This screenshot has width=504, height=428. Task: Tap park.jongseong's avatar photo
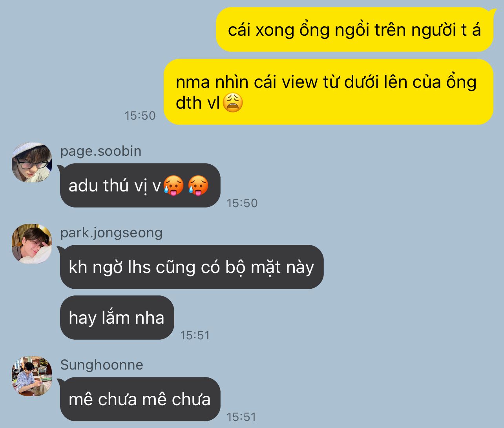32,244
